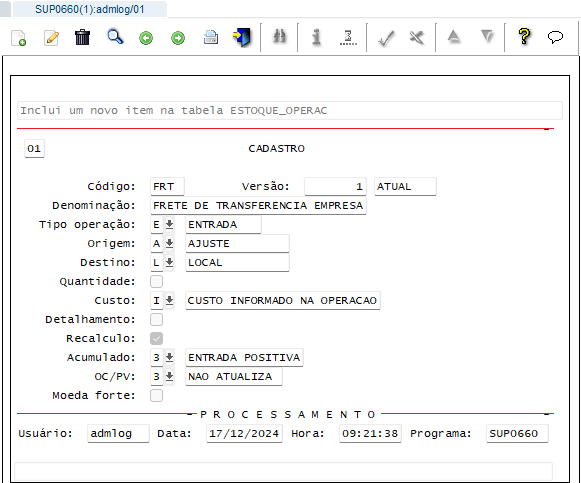Click the new record (include) toolbar icon
Screen dimensions: 581x483
pyautogui.click(x=19, y=38)
